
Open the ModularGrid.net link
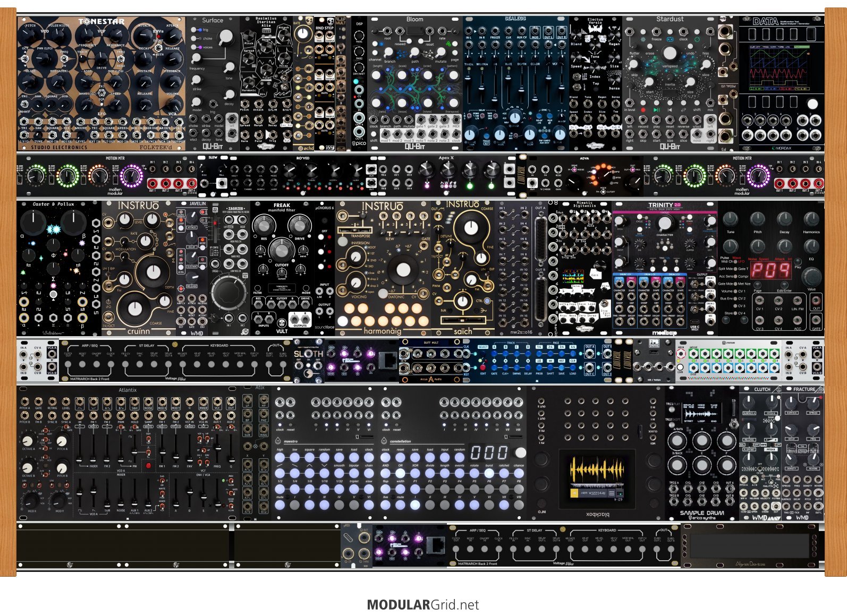[x=423, y=605]
